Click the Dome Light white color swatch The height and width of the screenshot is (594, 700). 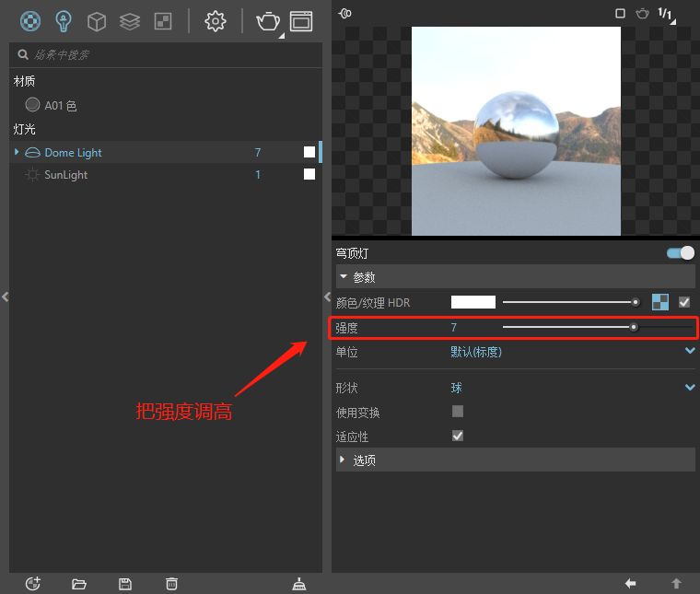click(309, 152)
